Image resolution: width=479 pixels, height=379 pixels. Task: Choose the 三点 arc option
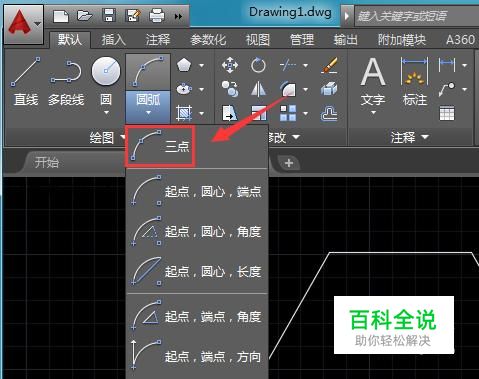(x=197, y=146)
